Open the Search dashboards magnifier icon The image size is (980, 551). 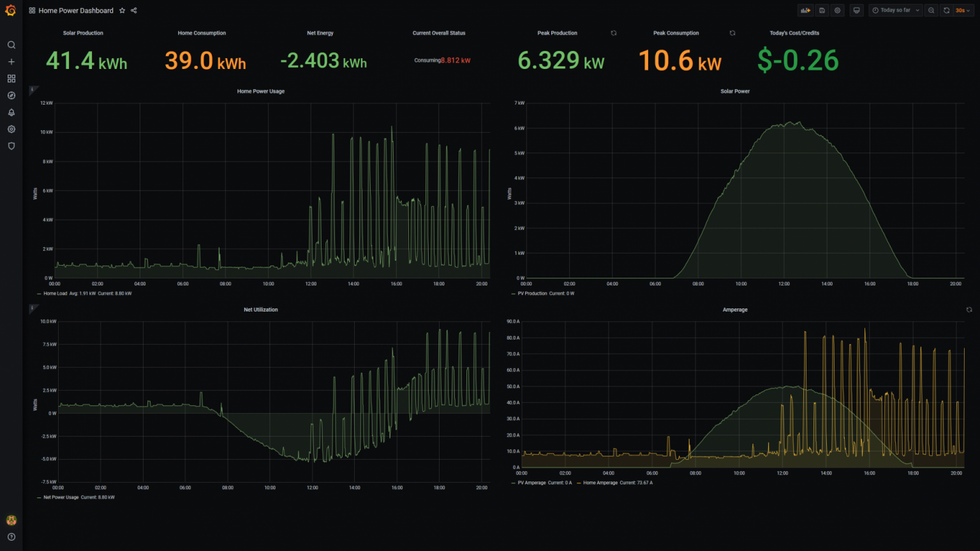tap(11, 45)
